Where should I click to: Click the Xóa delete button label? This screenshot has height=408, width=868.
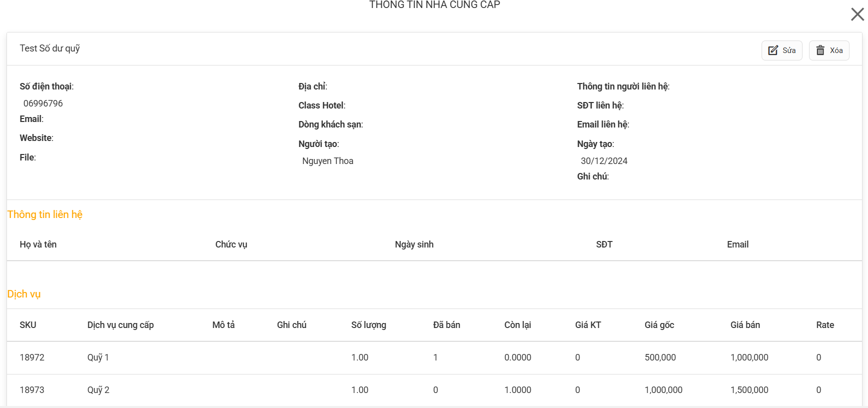coord(836,50)
